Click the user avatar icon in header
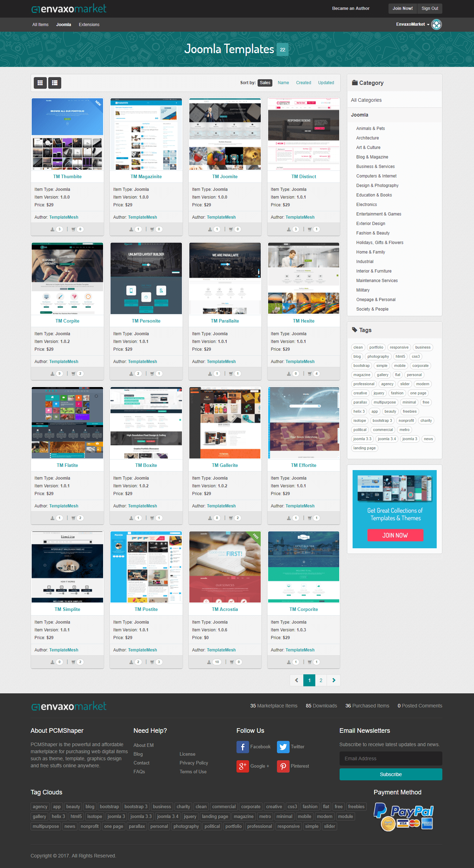Viewport: 474px width, 868px height. tap(436, 24)
